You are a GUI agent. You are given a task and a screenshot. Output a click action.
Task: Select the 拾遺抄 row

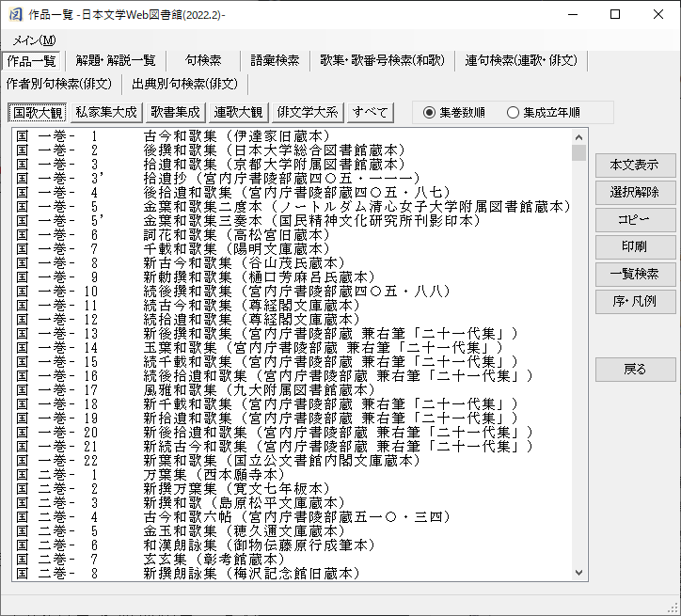[x=292, y=179]
